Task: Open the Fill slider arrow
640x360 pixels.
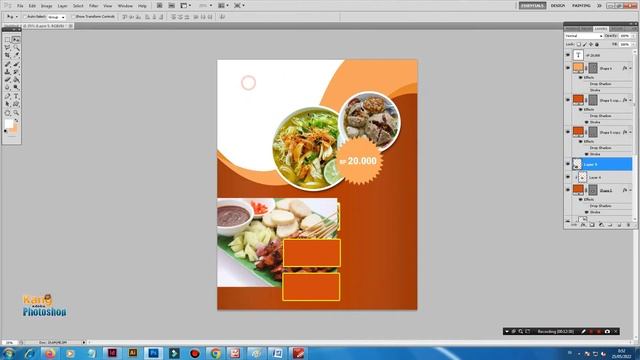Action: click(x=633, y=44)
